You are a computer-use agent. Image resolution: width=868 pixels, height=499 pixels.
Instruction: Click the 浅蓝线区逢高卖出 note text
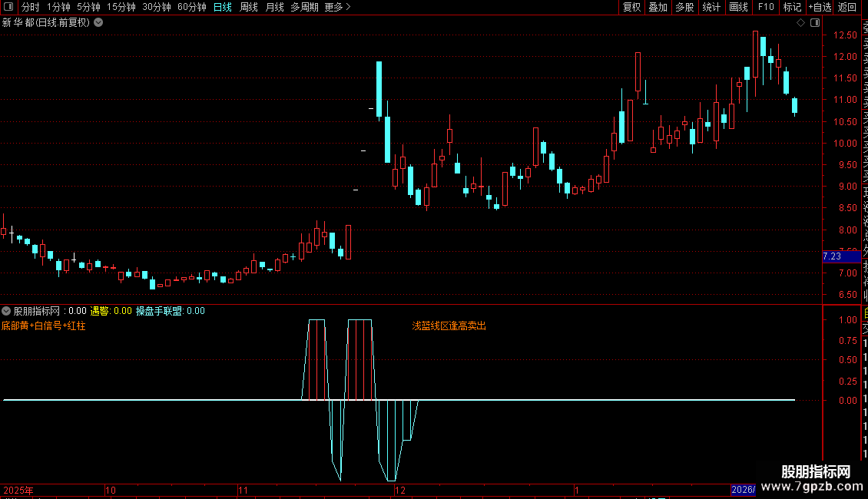click(x=449, y=326)
